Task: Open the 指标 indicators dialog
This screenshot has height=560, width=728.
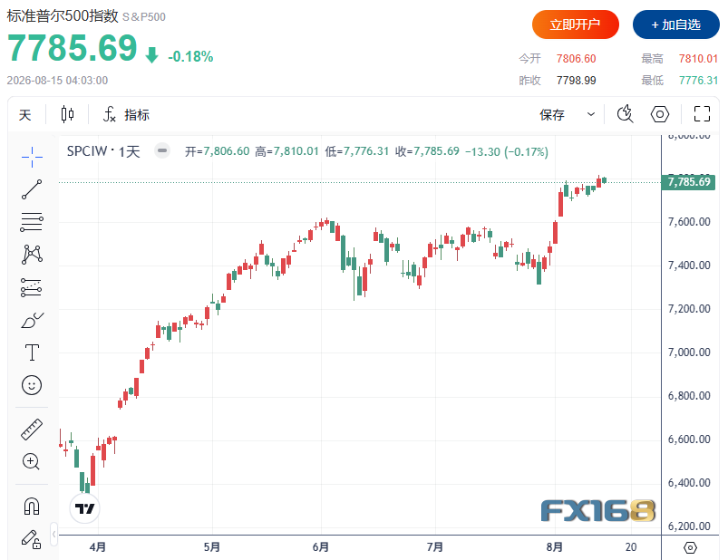Action: pyautogui.click(x=126, y=114)
